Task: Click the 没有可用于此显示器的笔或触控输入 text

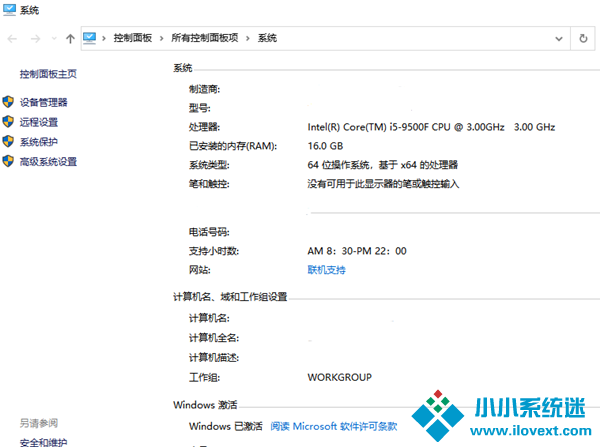Action: click(383, 184)
